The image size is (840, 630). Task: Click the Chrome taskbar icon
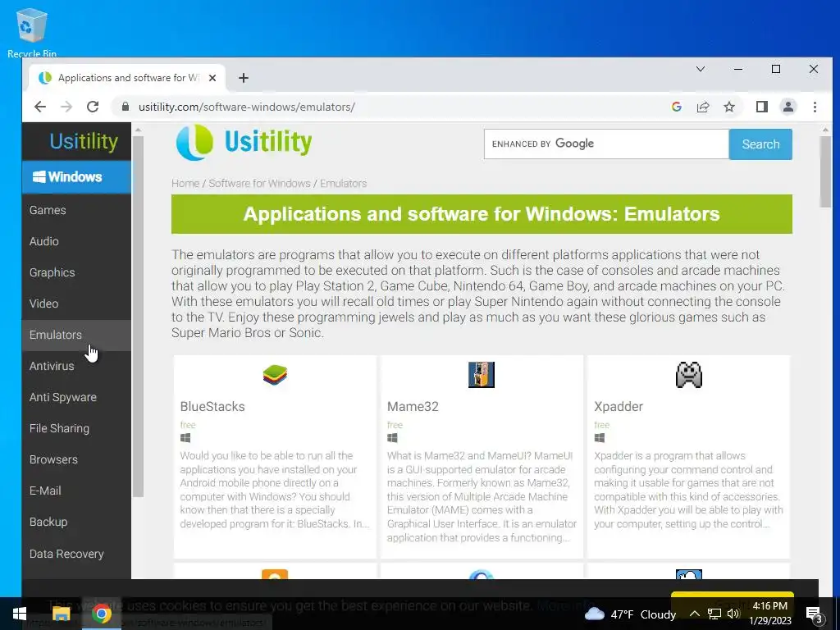click(x=101, y=614)
